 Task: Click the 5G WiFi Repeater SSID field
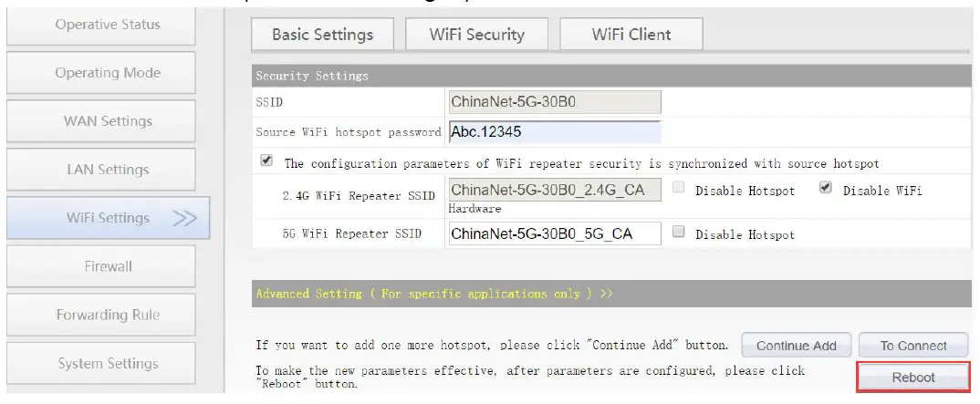pyautogui.click(x=554, y=233)
